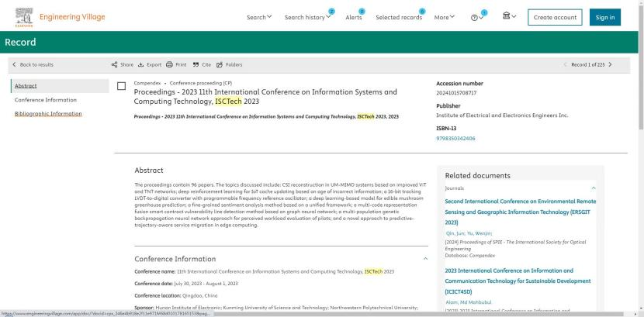This screenshot has height=317, width=644.
Task: Click the previous record arrow
Action: 565,65
